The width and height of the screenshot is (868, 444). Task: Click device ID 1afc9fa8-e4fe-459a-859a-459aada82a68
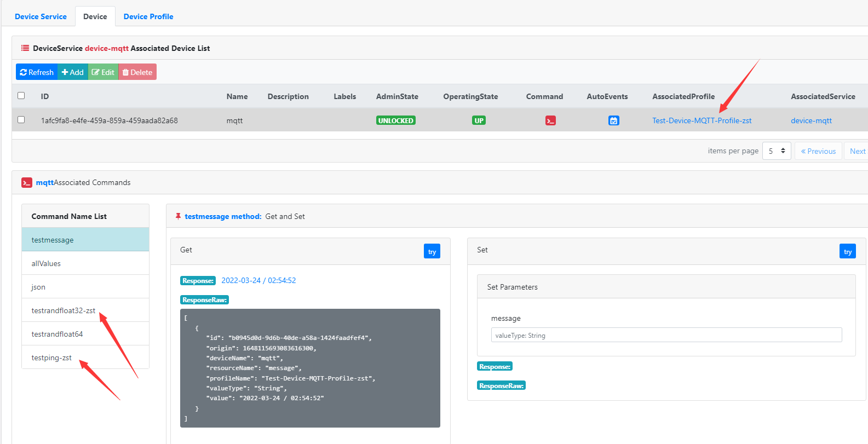pos(110,120)
